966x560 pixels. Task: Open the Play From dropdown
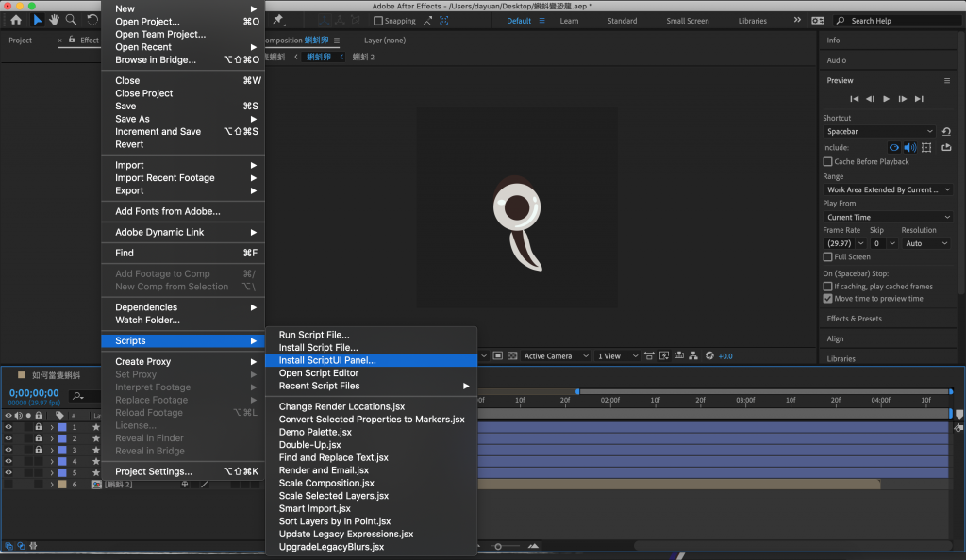point(887,217)
